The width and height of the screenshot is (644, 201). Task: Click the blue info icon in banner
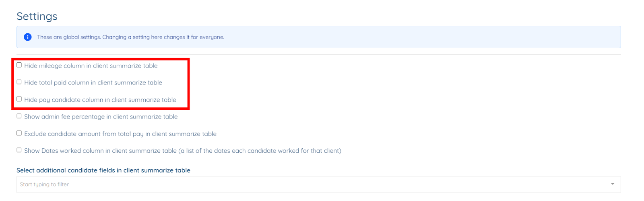(x=27, y=37)
